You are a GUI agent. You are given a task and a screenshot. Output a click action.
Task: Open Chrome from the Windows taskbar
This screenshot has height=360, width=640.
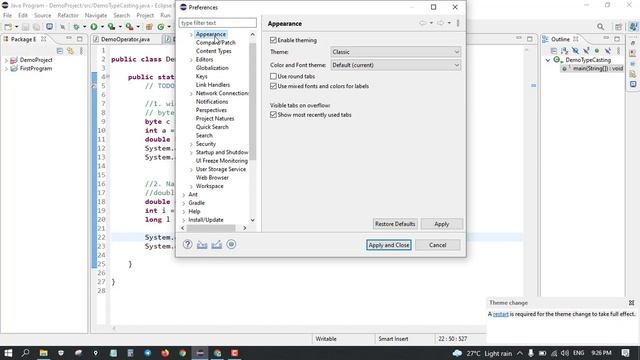coord(182,353)
